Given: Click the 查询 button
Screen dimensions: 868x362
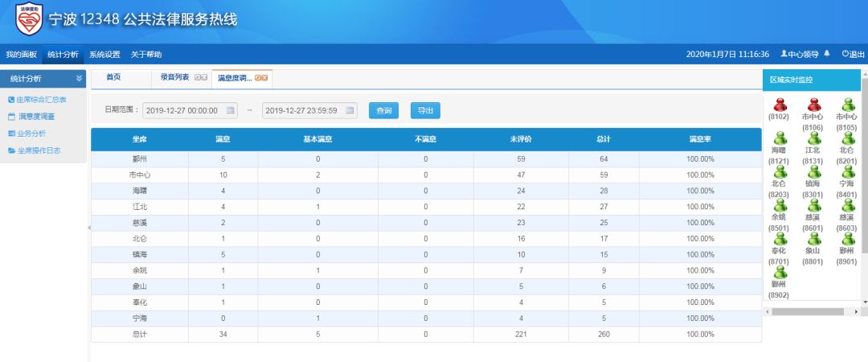Looking at the screenshot, I should click(x=383, y=110).
